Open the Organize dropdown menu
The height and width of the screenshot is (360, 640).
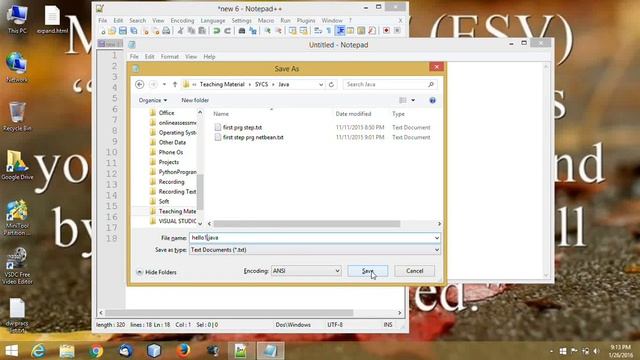(153, 100)
